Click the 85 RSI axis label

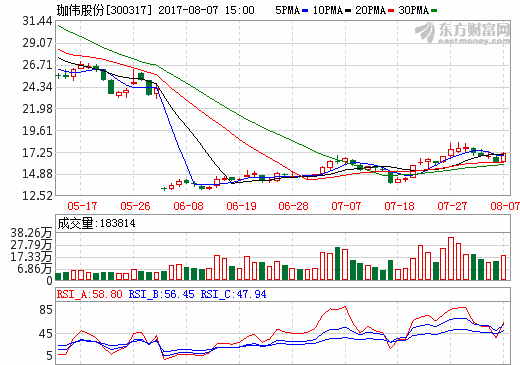tap(46, 310)
